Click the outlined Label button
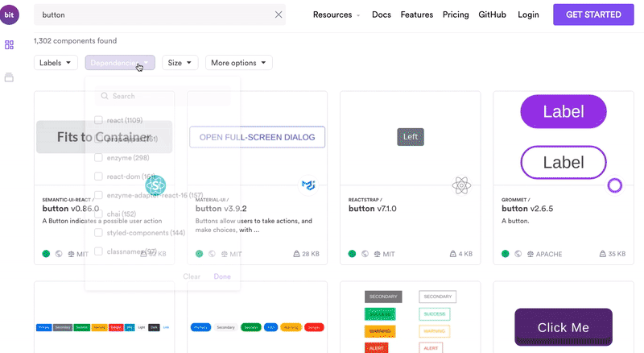 (x=563, y=163)
